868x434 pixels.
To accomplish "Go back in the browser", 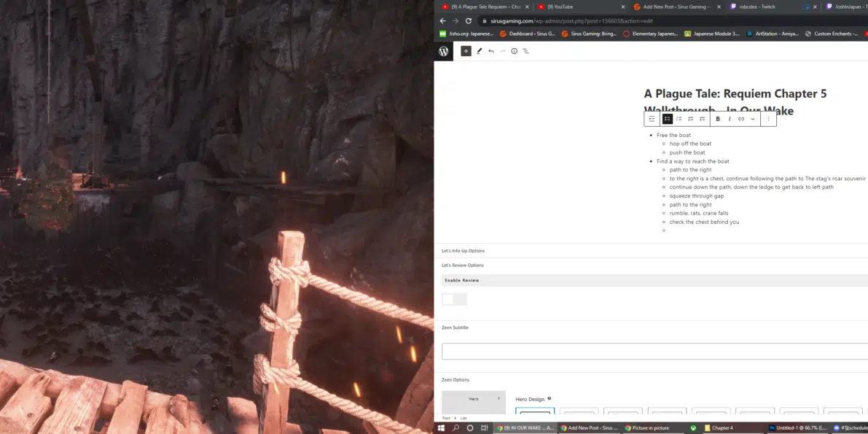I will coord(443,21).
